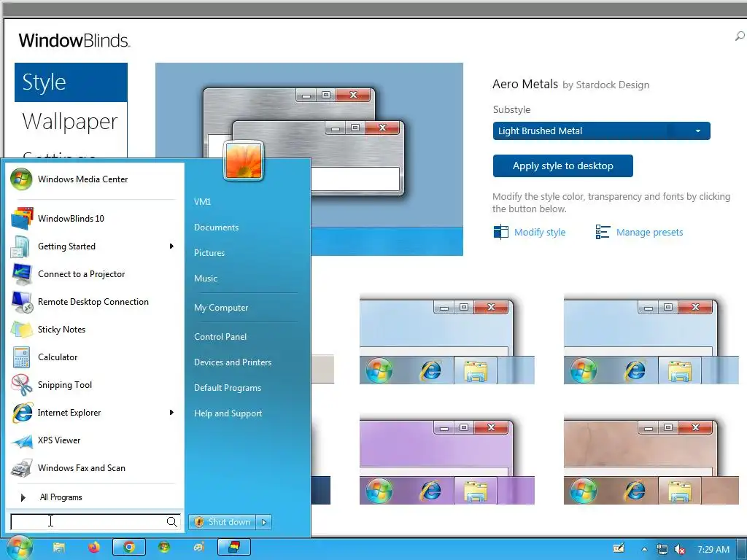Open Control Panel from Start menu
The height and width of the screenshot is (560, 747).
[220, 337]
